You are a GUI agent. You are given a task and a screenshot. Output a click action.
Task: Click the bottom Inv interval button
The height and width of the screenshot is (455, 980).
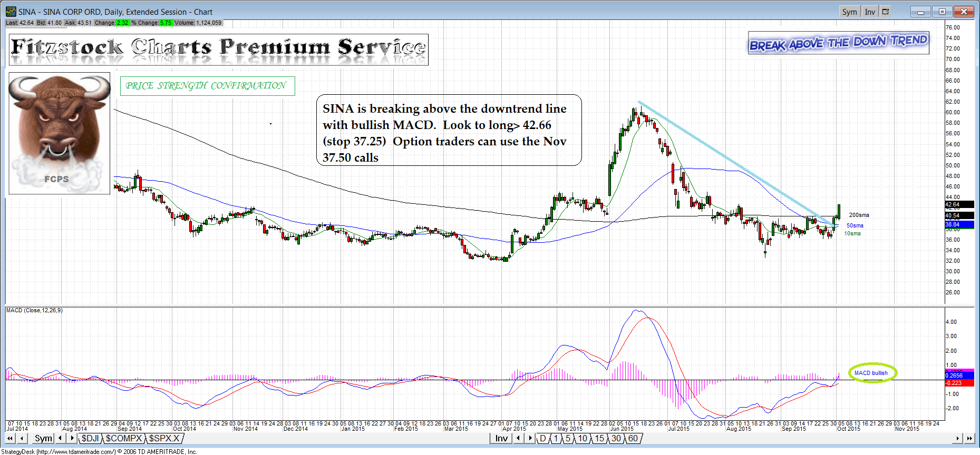(x=501, y=438)
